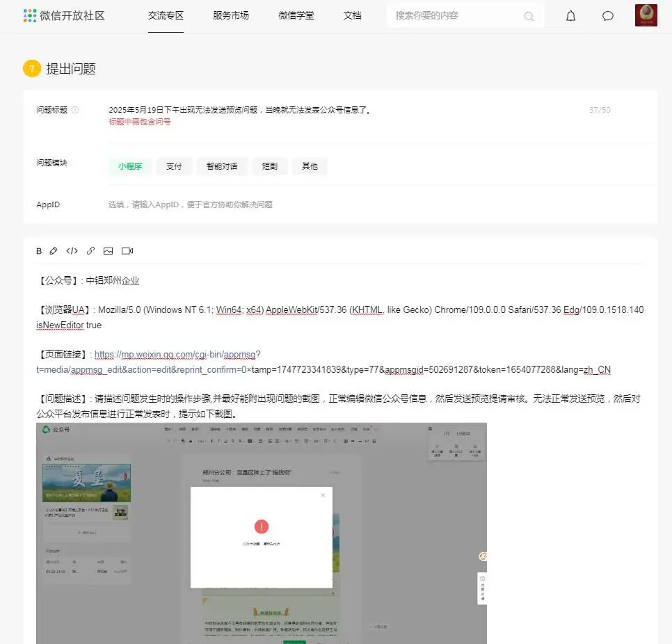Open notifications bell icon

(x=571, y=16)
